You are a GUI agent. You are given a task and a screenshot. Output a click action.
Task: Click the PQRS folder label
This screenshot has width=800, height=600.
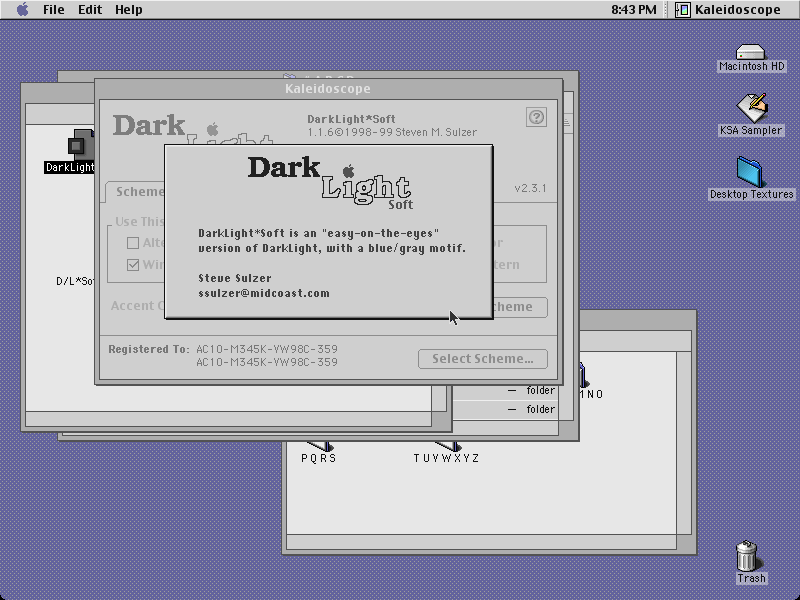point(319,458)
